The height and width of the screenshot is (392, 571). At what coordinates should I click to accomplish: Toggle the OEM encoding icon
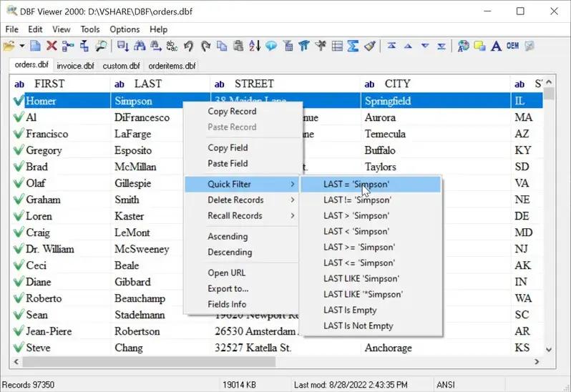pyautogui.click(x=513, y=46)
